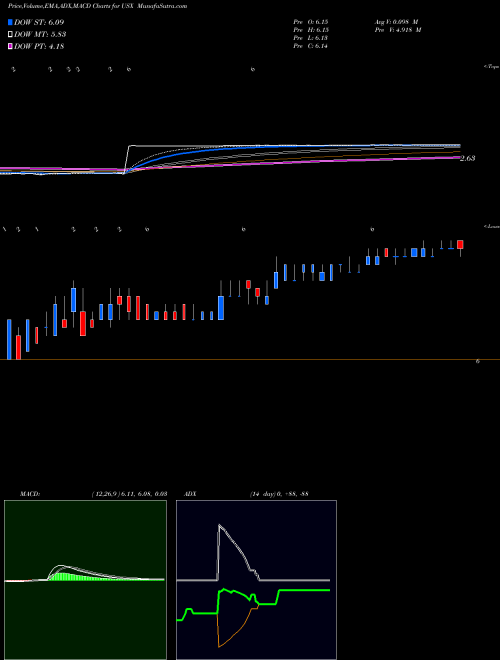Click the 'Pre H: 6.15' value
This screenshot has width=500, height=660.
pos(311,30)
